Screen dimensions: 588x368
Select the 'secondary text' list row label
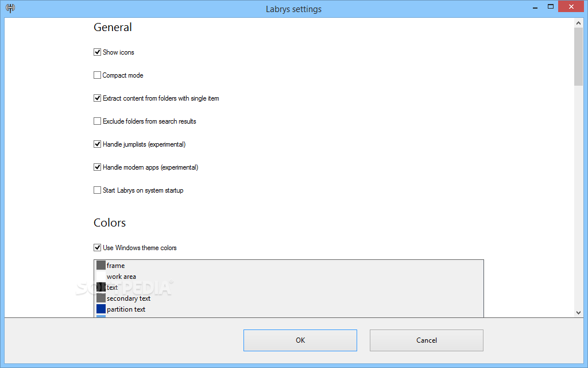pos(128,298)
